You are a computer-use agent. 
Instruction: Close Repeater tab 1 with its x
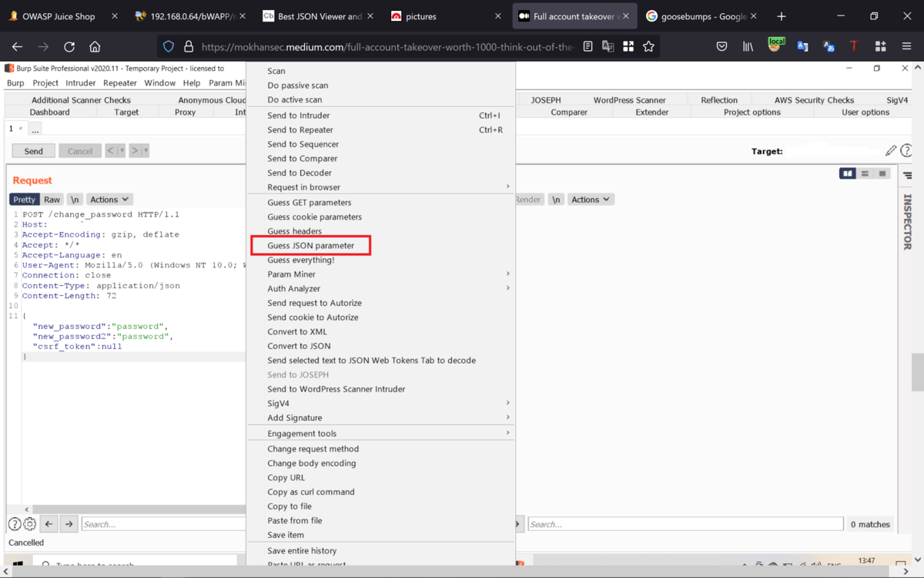tap(21, 129)
